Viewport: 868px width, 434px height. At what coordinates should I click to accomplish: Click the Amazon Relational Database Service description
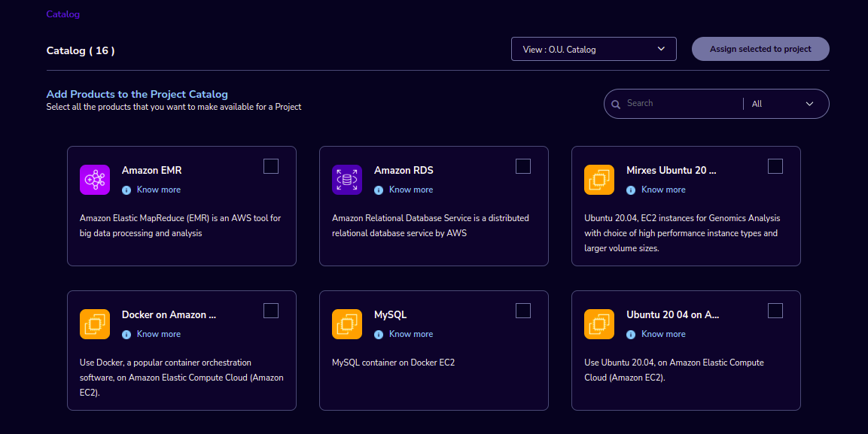tap(431, 226)
